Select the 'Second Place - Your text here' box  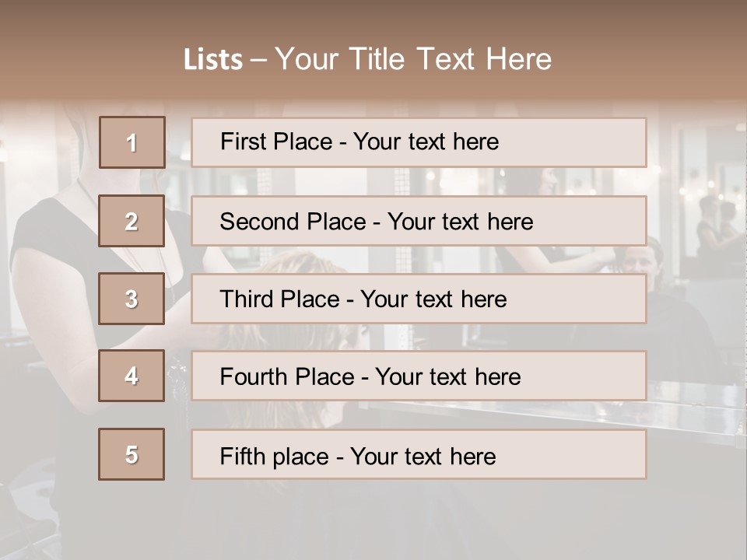419,221
